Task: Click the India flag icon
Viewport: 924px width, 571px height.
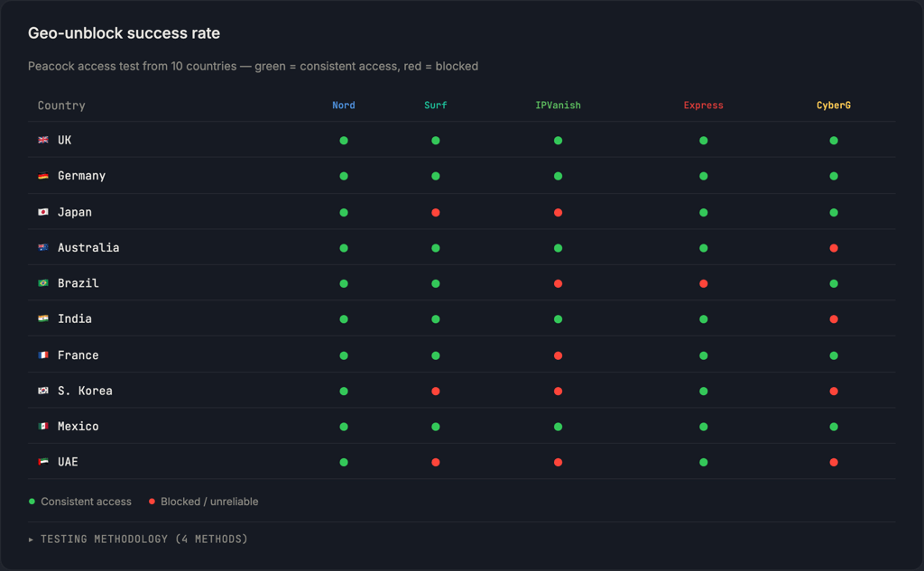Action: point(43,318)
